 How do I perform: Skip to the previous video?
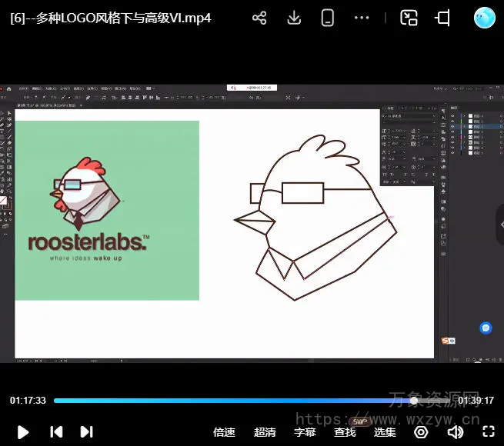pyautogui.click(x=56, y=432)
